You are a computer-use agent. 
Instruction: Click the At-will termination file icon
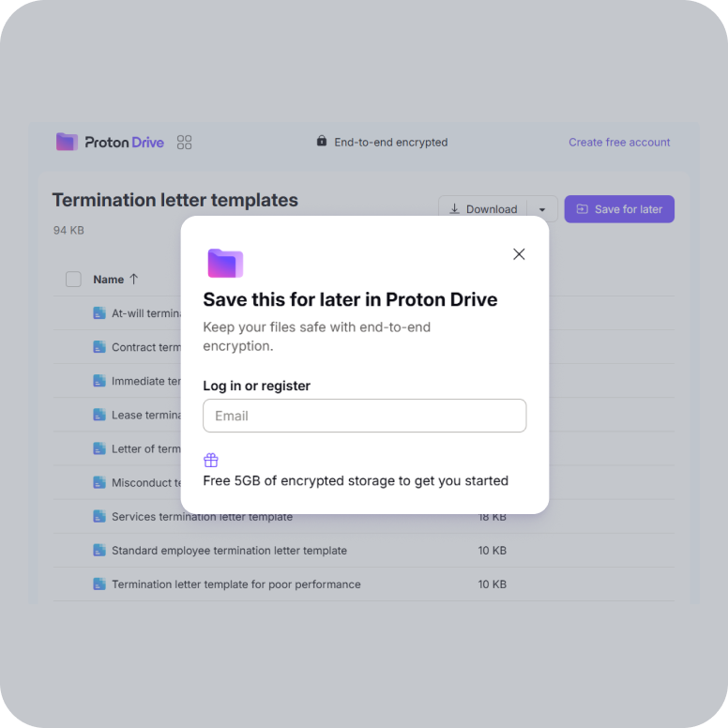(x=99, y=313)
